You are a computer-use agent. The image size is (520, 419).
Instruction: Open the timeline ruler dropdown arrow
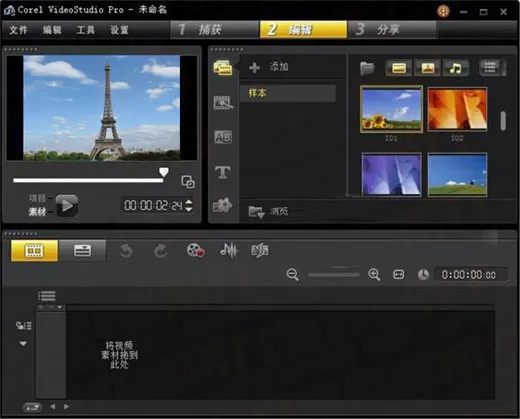59,307
